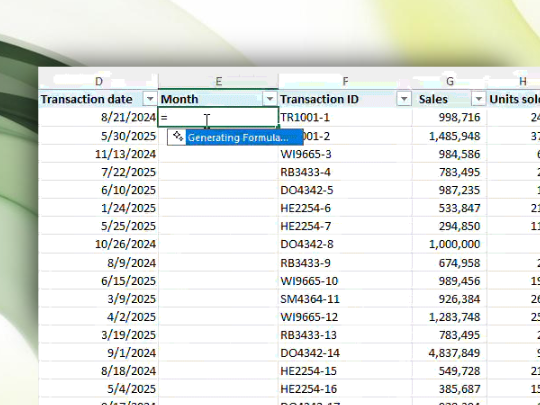Viewport: 540px width, 405px height.
Task: Select transaction ID TR1001-1
Action: coord(345,117)
